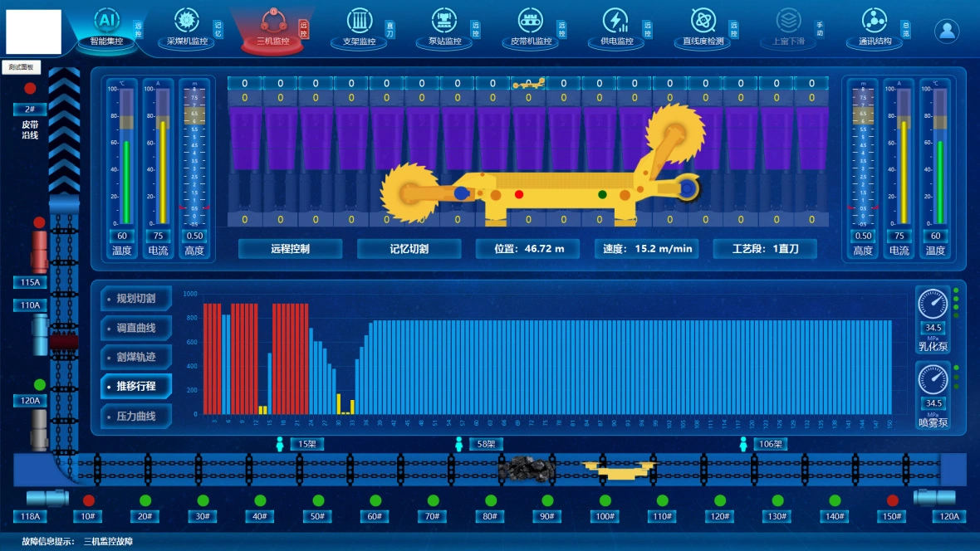Switch to the 规划切割 chart tab
Viewport: 980px width, 551px height.
(x=136, y=299)
